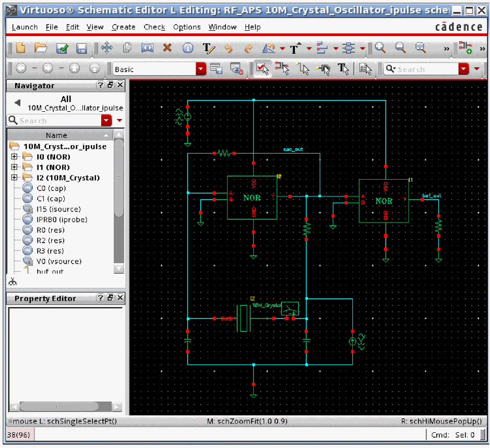Open the Create menu
This screenshot has height=448, width=490.
point(123,27)
